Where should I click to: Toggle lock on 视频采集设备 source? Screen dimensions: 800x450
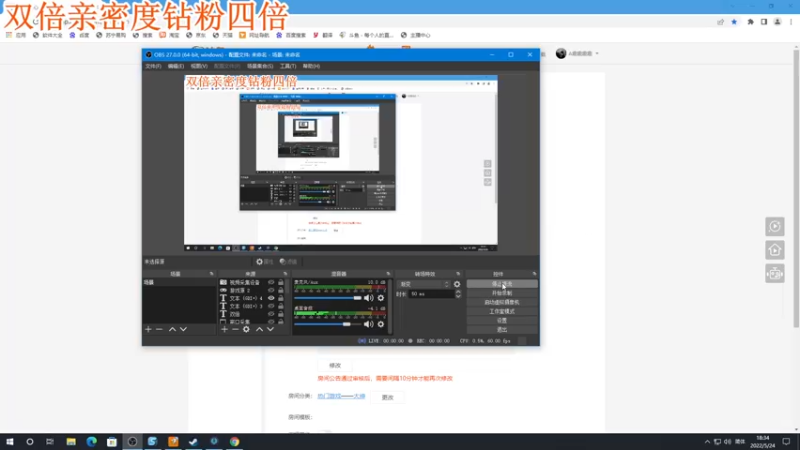(281, 282)
